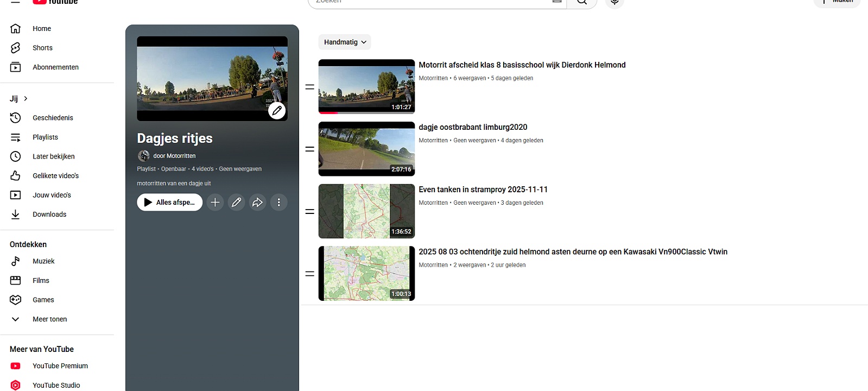This screenshot has width=868, height=391.
Task: Click the 'Meer van YouTube' heading
Action: tap(42, 349)
